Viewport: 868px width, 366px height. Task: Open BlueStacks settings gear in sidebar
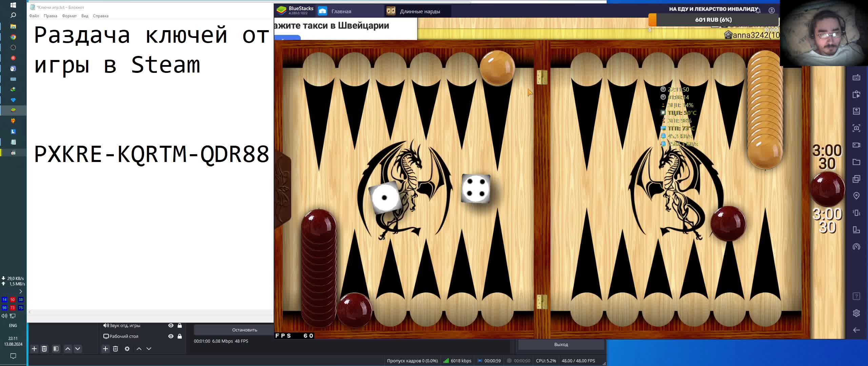[x=856, y=313]
